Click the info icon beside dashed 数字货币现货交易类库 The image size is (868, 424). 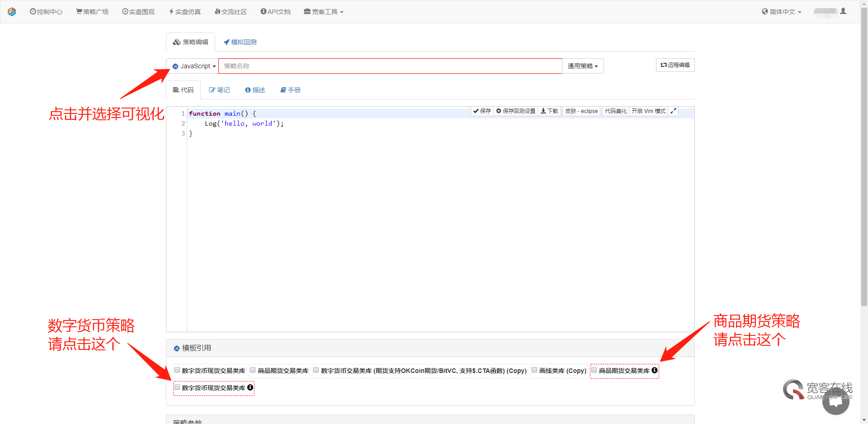(x=250, y=387)
